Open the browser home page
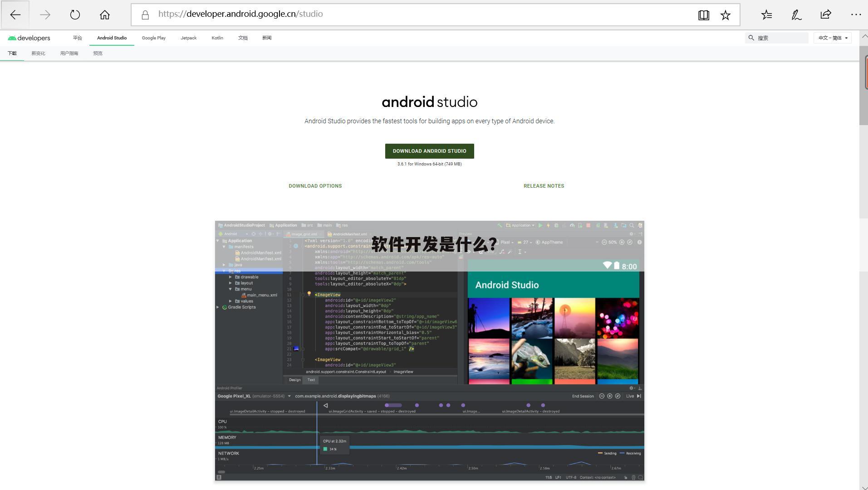 tap(105, 15)
